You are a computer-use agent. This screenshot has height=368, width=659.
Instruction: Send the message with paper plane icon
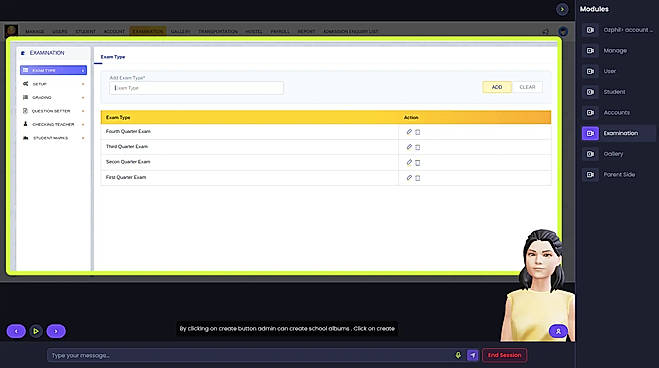[x=473, y=355]
